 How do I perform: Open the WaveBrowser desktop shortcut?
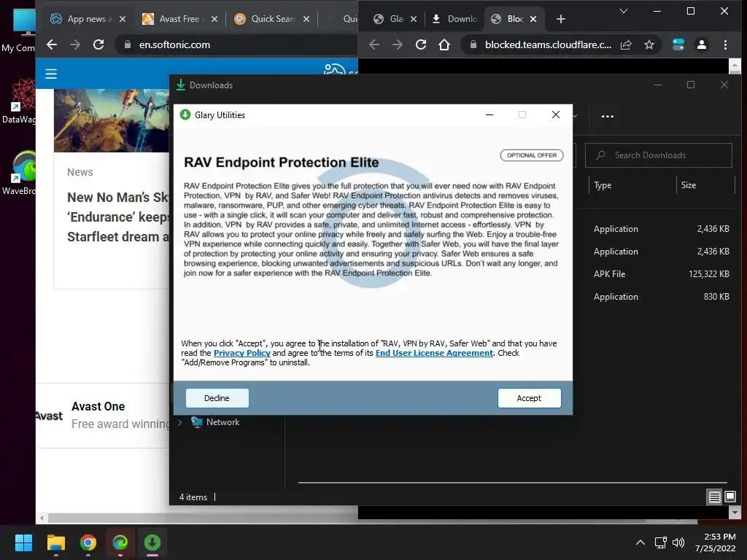18,172
